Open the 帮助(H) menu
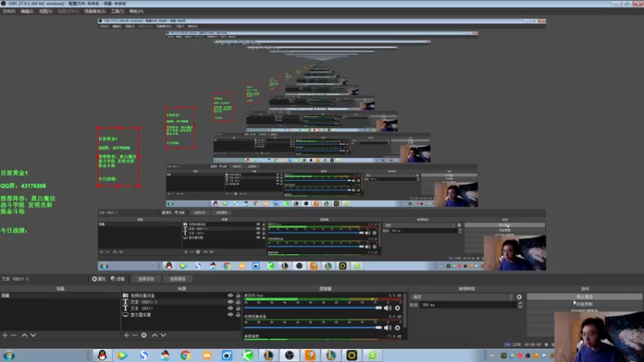644x362 pixels. coord(136,11)
